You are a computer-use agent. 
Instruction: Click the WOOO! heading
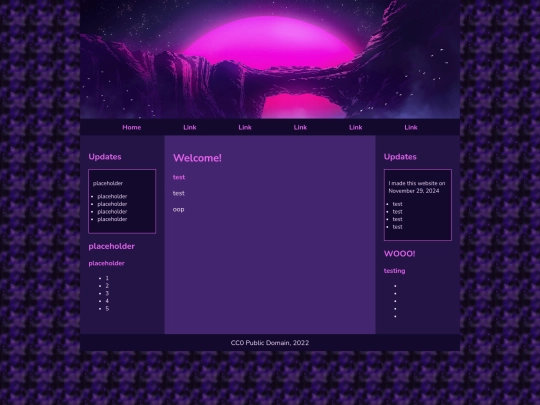tap(399, 254)
